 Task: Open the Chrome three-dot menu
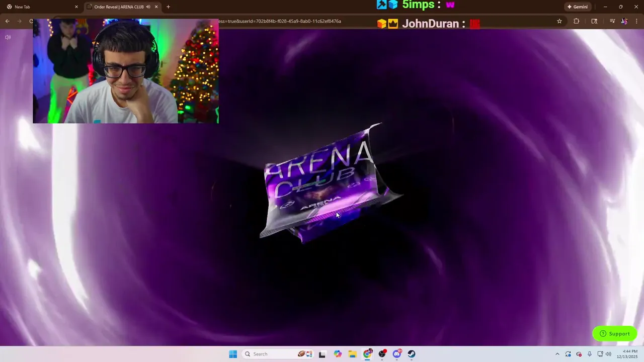[x=637, y=21]
